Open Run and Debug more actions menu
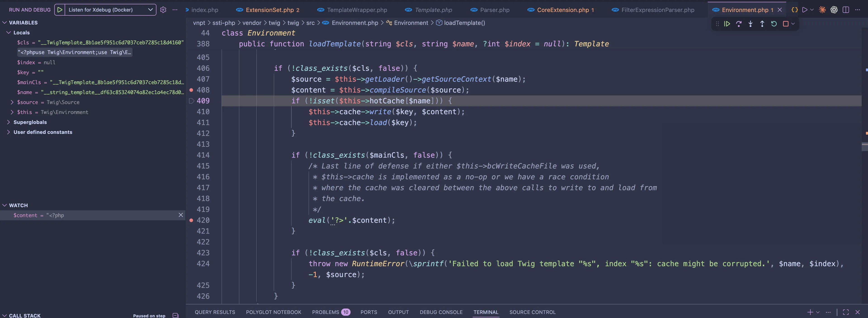Screen dimensions: 868x318 175,10
